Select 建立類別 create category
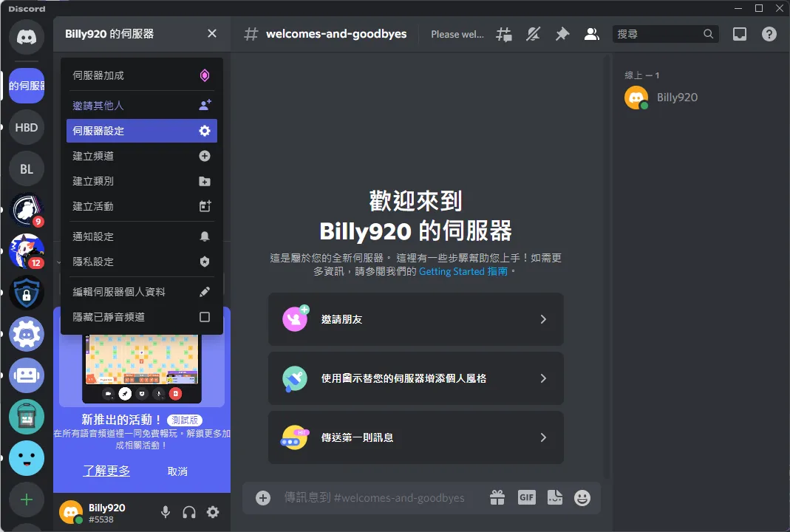Viewport: 790px width, 532px height. pos(142,181)
